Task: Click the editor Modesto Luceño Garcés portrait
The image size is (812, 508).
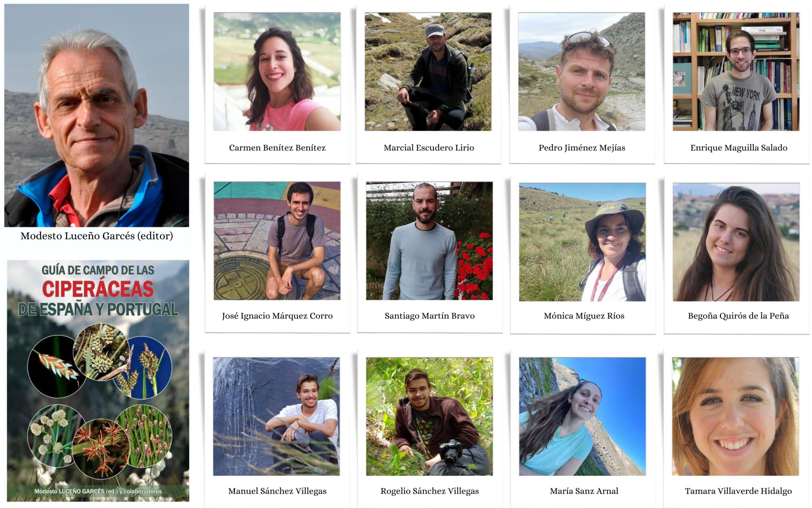Action: click(96, 115)
